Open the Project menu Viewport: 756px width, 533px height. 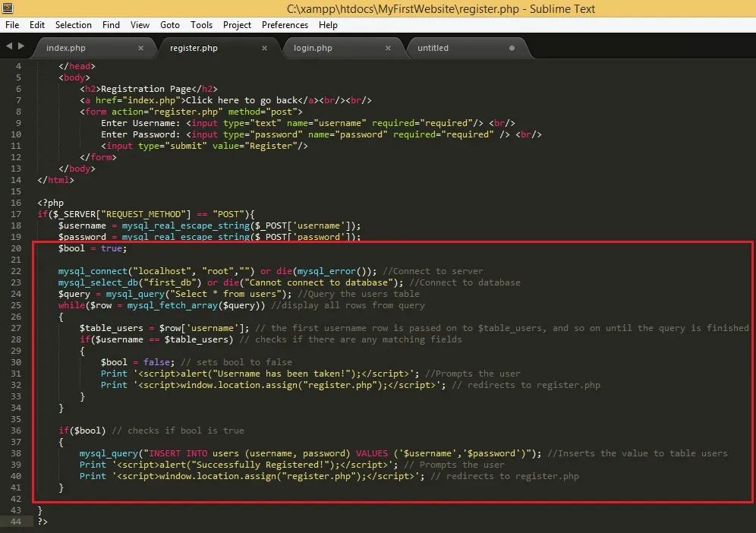coord(237,25)
